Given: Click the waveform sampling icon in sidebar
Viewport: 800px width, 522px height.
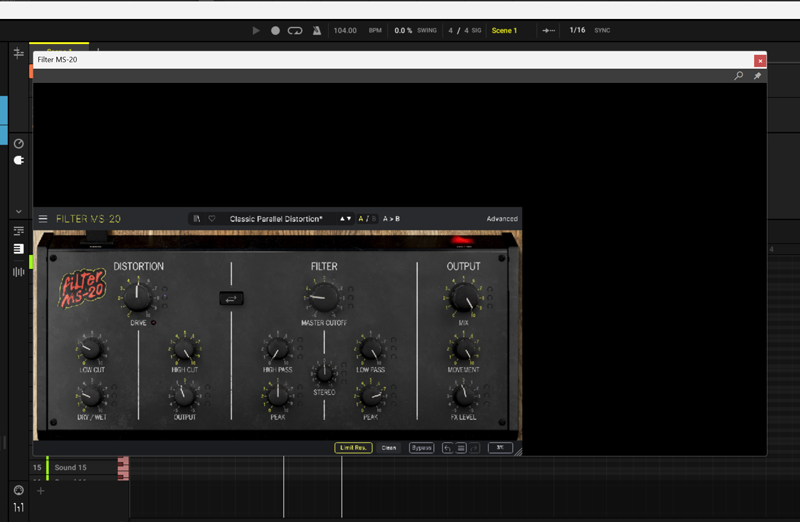Looking at the screenshot, I should 18,272.
